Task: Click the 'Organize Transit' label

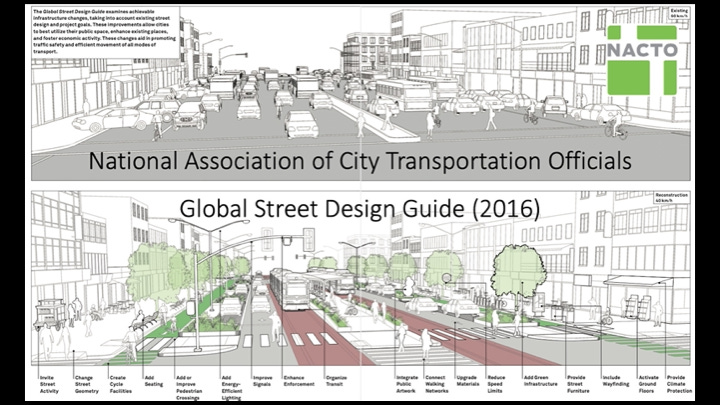Action: (336, 381)
